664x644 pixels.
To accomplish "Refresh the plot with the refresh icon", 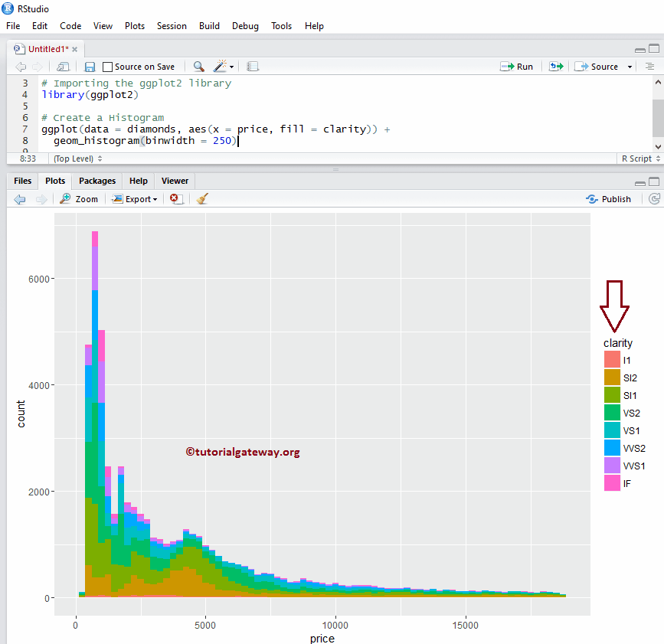I will (655, 198).
